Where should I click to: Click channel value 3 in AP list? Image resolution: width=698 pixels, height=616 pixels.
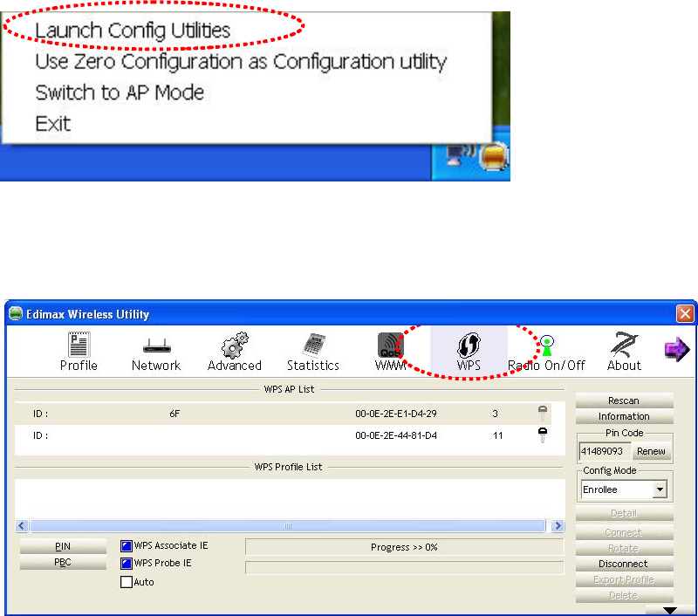click(x=495, y=414)
